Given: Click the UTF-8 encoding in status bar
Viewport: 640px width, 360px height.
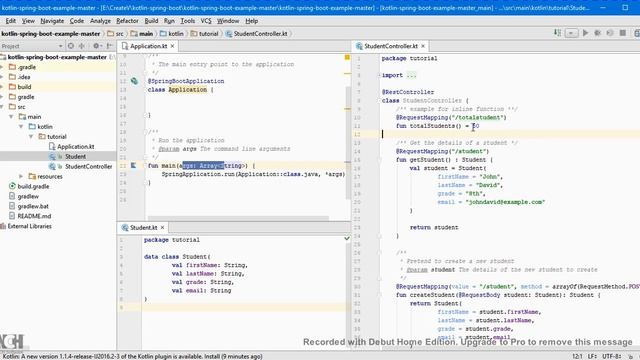Looking at the screenshot, I should pyautogui.click(x=611, y=356).
